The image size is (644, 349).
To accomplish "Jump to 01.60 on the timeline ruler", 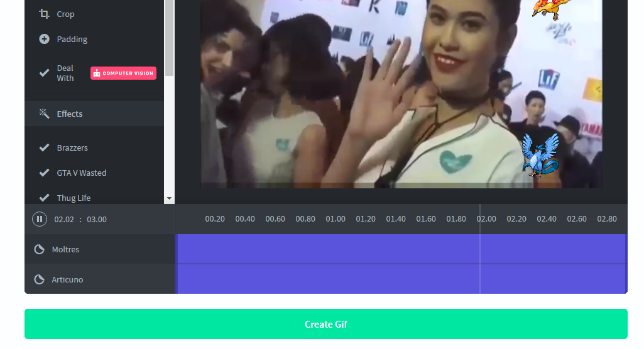I will click(426, 219).
